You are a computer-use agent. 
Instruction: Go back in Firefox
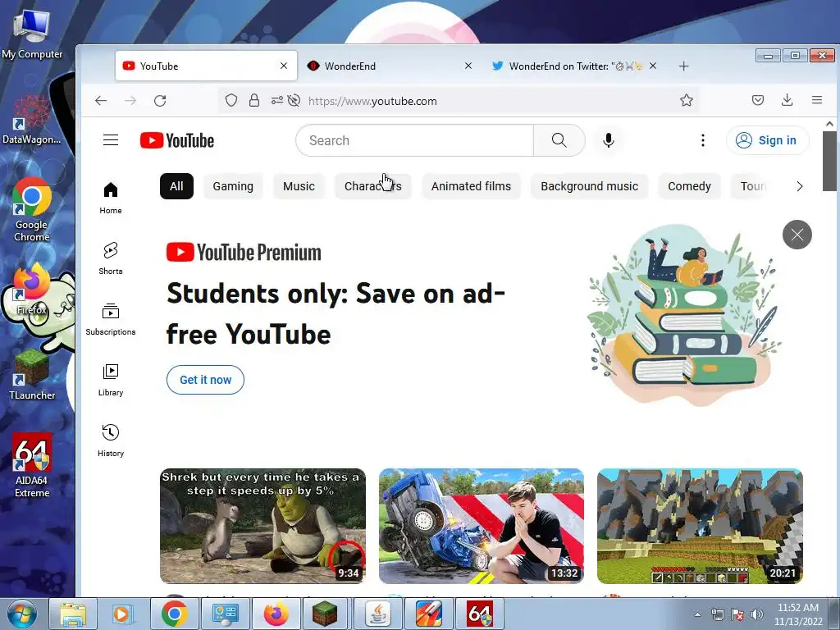(x=101, y=101)
